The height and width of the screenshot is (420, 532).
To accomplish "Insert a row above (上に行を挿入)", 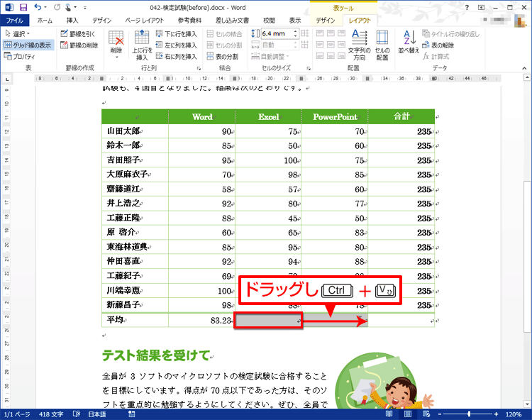I will coord(142,45).
